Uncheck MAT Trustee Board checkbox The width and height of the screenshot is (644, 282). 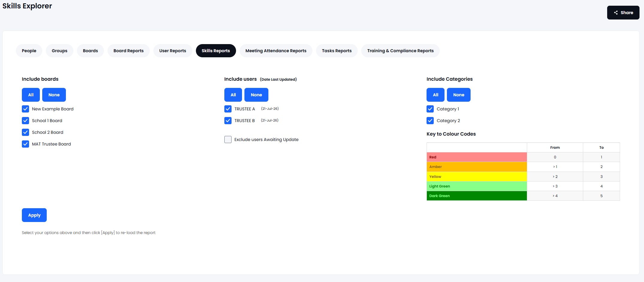(25, 144)
